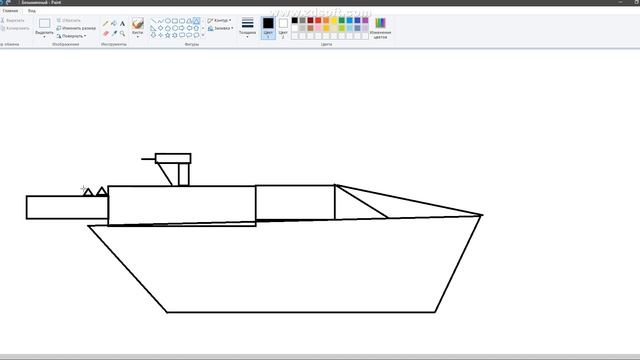This screenshot has height=360, width=640.
Task: Pick the gray palette swatch
Action: click(x=302, y=20)
